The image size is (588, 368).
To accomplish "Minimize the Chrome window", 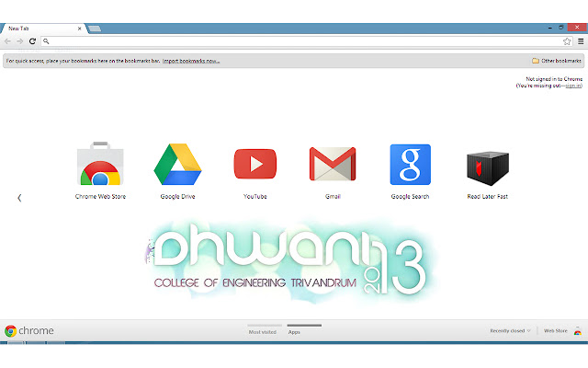I will click(549, 28).
